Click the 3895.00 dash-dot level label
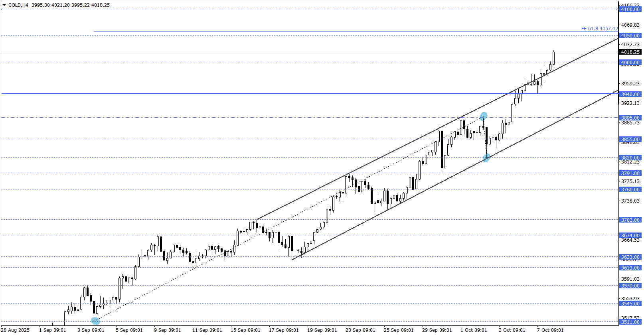 pos(630,118)
